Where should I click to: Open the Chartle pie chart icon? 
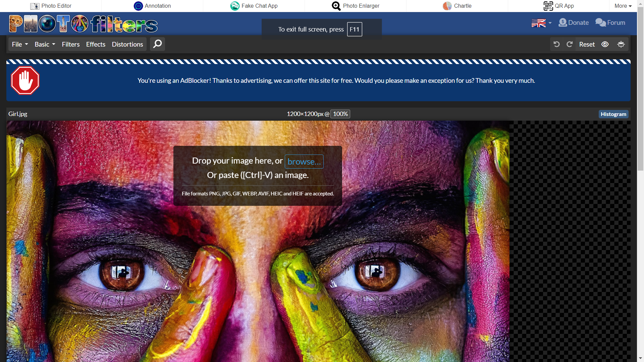(x=447, y=6)
